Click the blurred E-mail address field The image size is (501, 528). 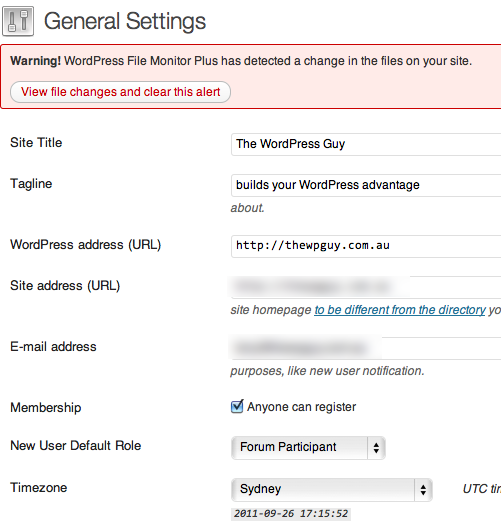pyautogui.click(x=366, y=348)
